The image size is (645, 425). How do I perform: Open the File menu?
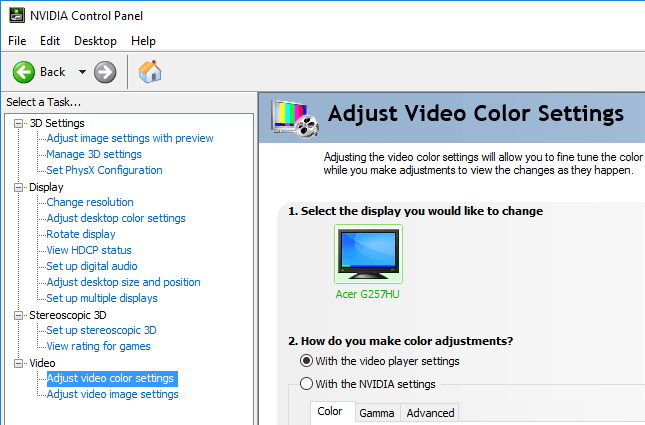(x=17, y=41)
